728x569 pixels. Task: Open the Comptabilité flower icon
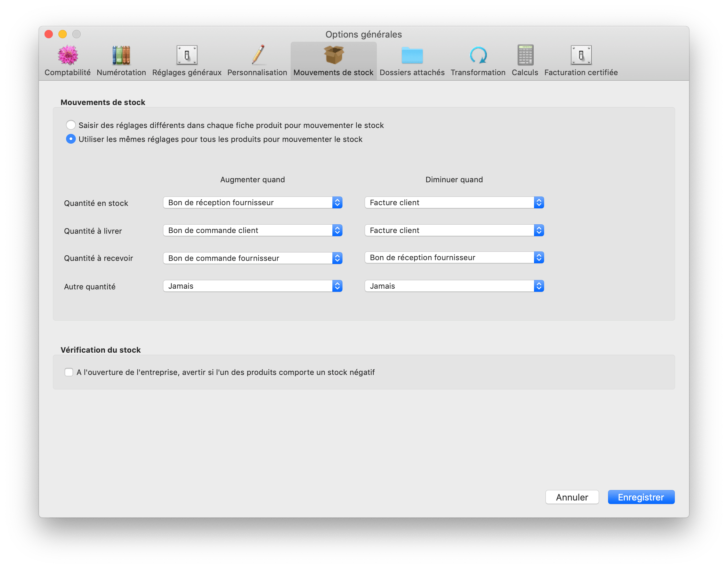68,55
